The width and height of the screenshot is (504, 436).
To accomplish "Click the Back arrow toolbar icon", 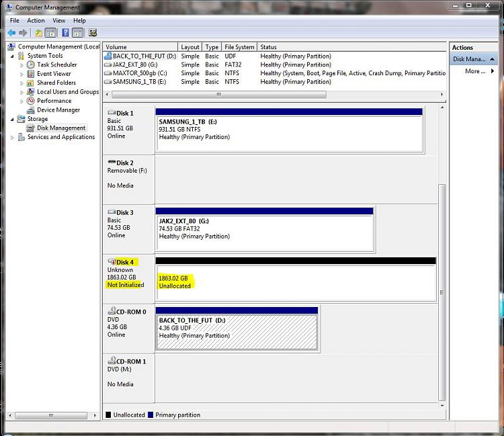I will coord(11,33).
